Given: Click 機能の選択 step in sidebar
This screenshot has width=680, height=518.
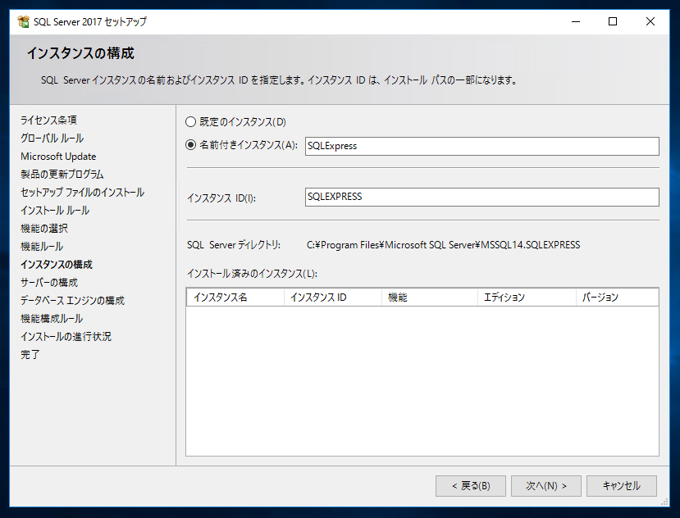Looking at the screenshot, I should point(44,229).
